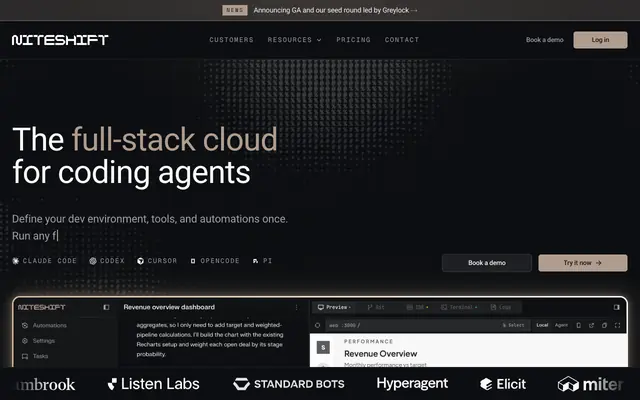Click the NEWS badge in the top banner
Screen dimensions: 640x400
[x=235, y=10]
